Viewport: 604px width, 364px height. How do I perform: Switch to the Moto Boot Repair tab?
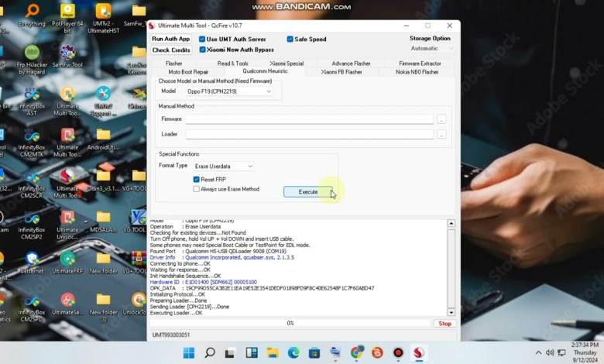(188, 72)
